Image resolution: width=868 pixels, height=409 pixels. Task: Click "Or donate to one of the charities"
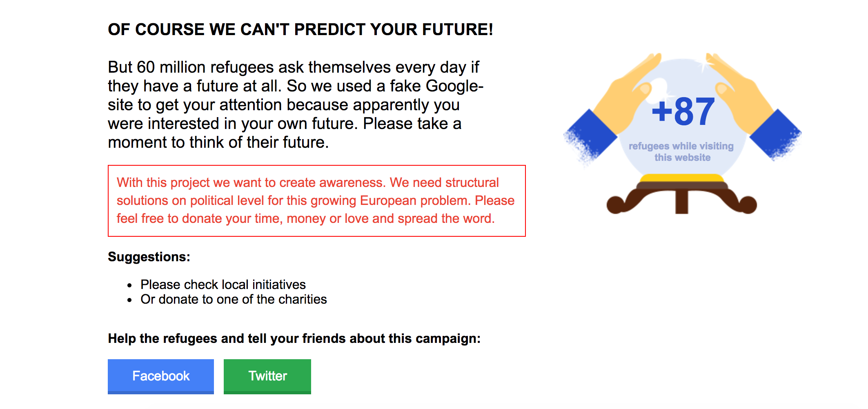234,299
